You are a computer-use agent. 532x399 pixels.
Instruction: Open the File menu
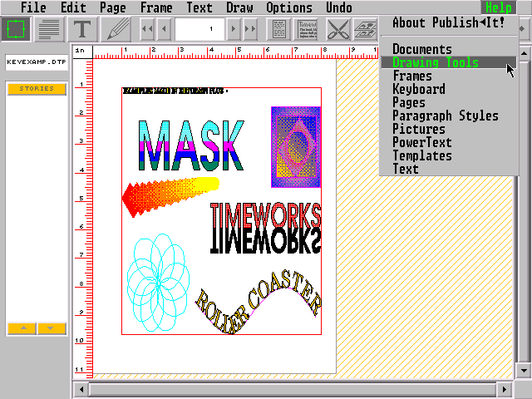click(x=33, y=7)
